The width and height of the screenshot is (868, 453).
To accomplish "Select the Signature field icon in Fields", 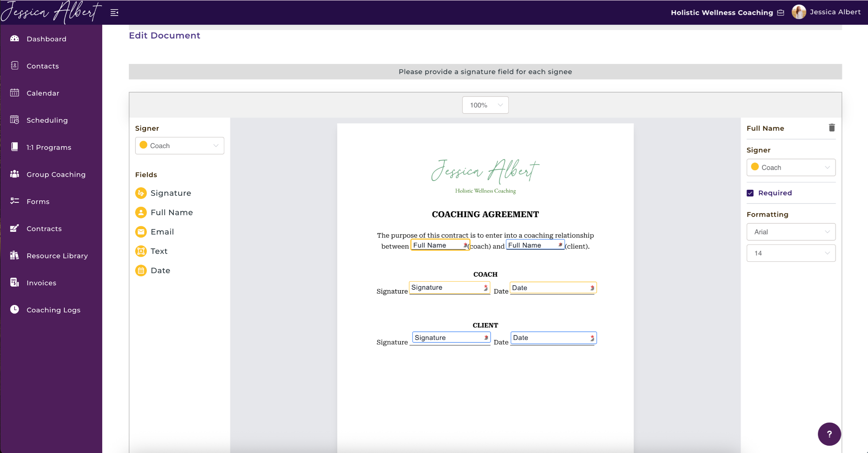I will point(141,193).
